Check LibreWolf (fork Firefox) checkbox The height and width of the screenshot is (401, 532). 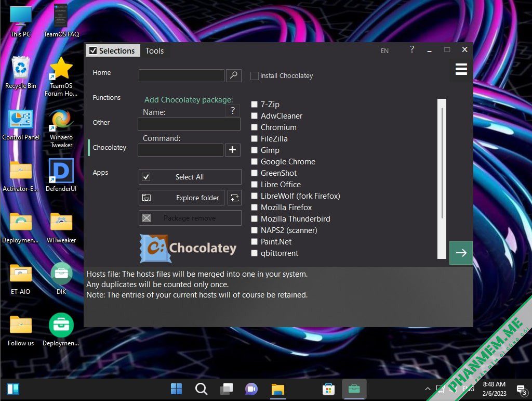tap(254, 196)
